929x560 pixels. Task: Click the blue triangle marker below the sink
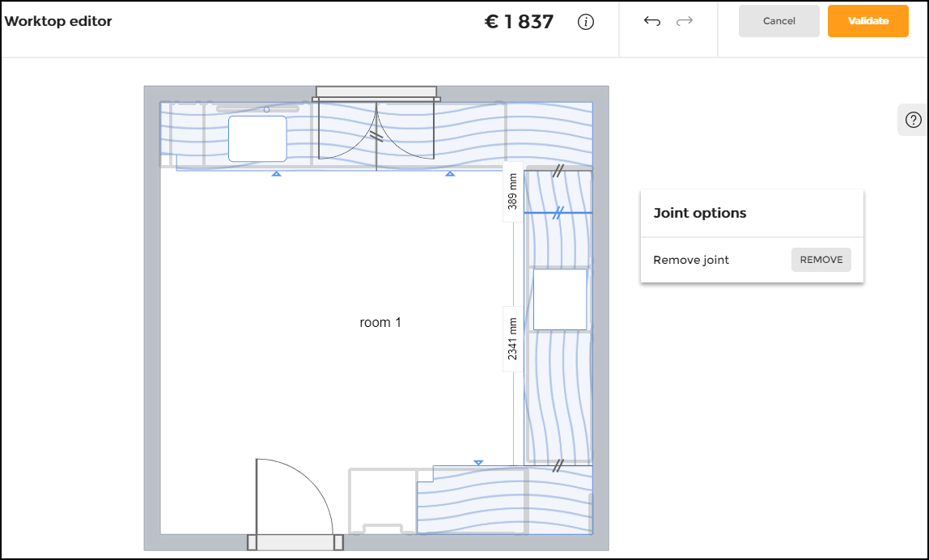click(x=276, y=173)
